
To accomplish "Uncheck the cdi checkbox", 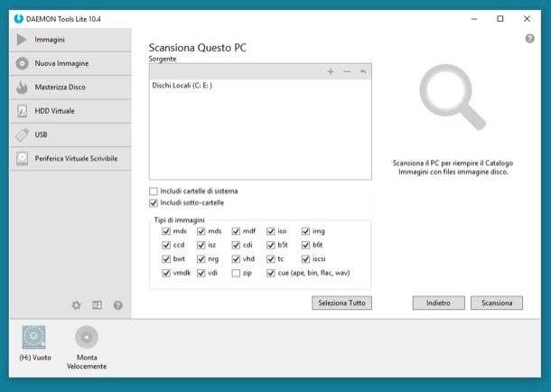I will coord(236,245).
